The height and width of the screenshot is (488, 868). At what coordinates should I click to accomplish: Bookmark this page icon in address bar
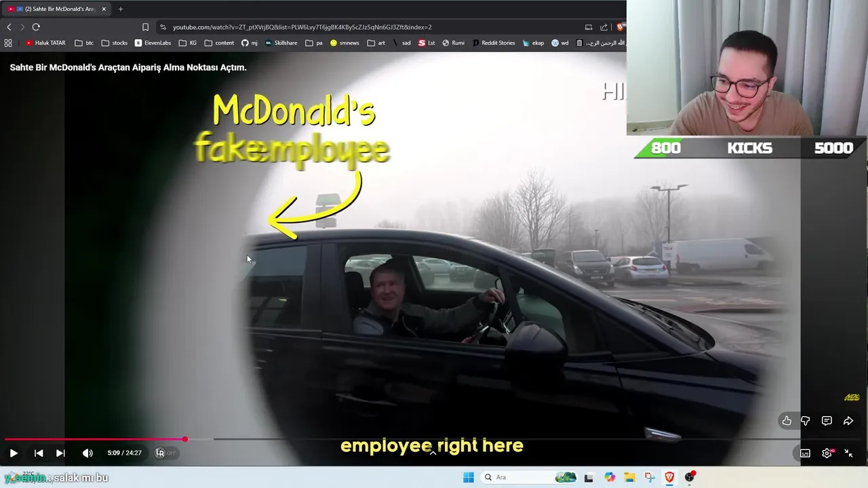[x=145, y=27]
